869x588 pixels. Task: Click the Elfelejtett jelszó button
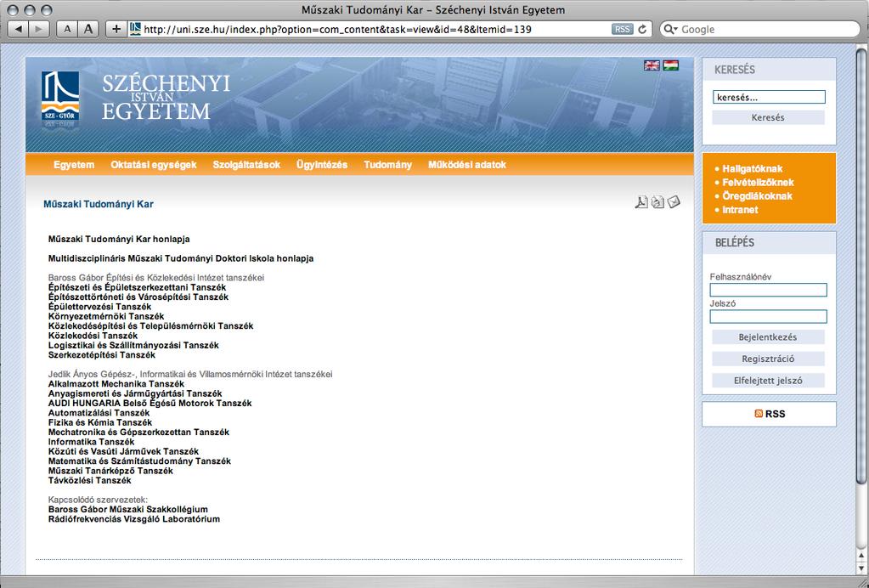(x=768, y=381)
